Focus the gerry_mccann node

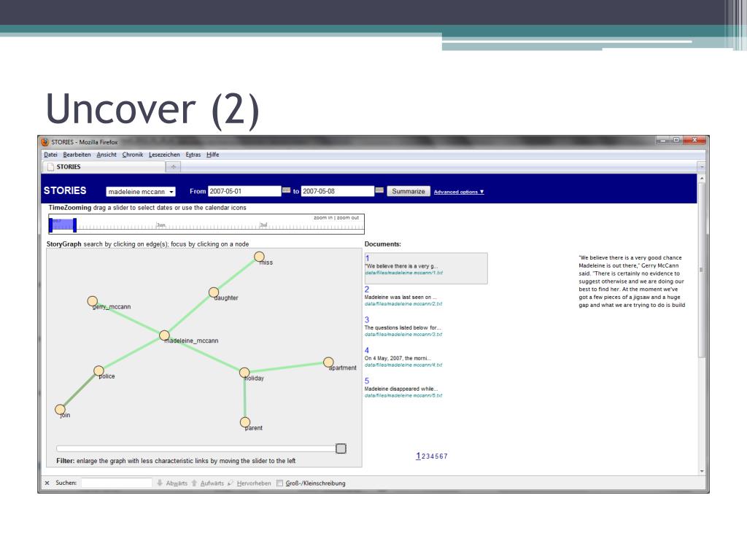93,301
